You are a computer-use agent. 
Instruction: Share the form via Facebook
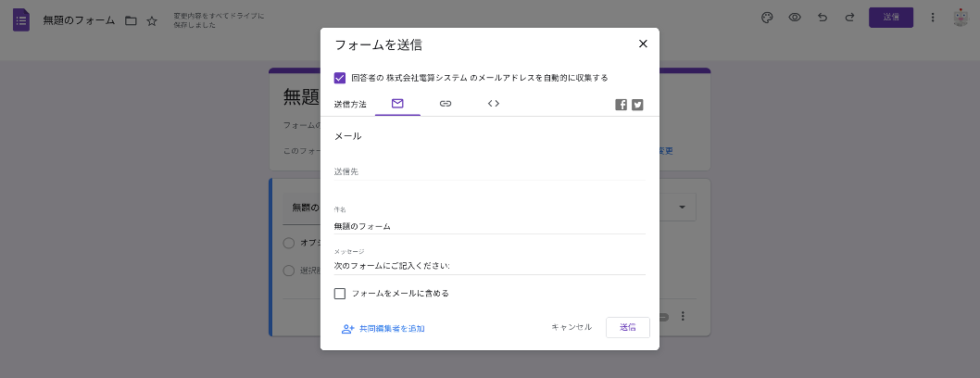pyautogui.click(x=621, y=105)
